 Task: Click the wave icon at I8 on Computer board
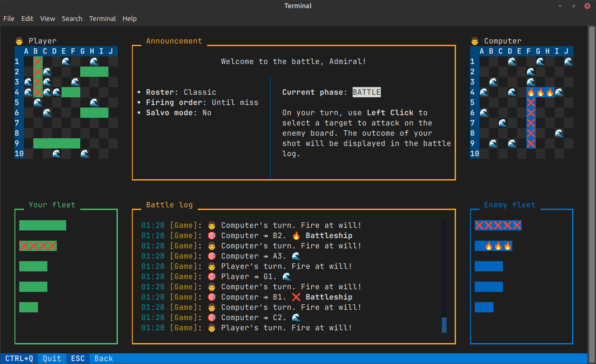559,133
